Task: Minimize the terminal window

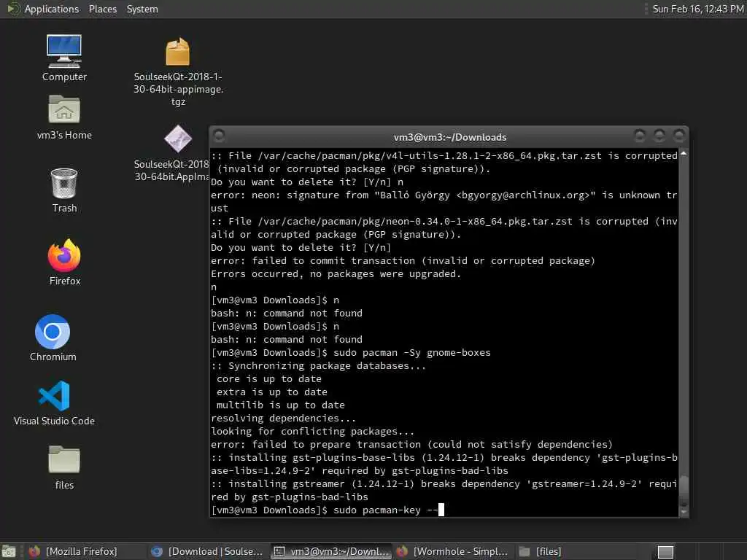Action: click(640, 136)
